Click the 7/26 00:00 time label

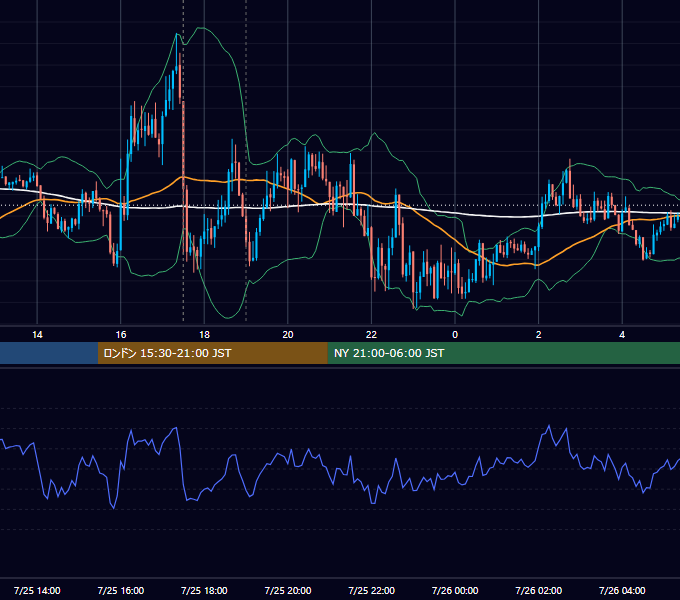pos(455,590)
